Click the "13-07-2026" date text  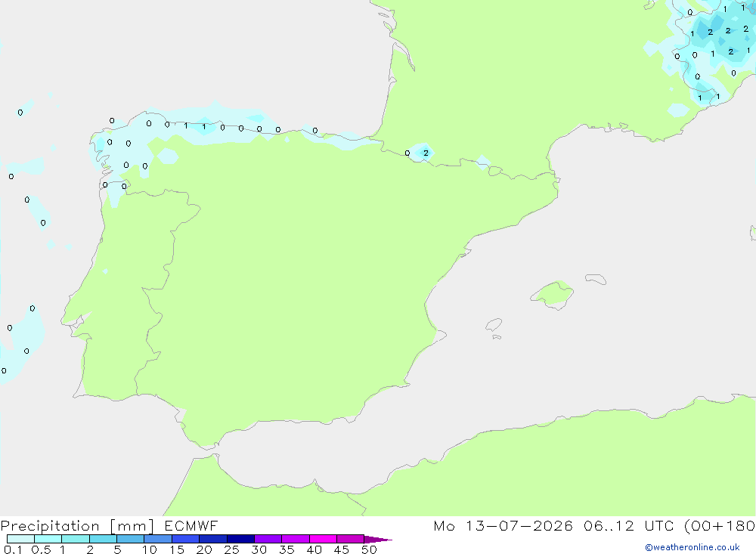click(x=519, y=525)
